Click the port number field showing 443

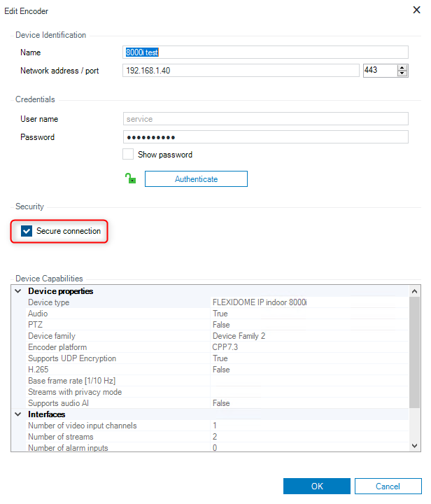pyautogui.click(x=379, y=71)
